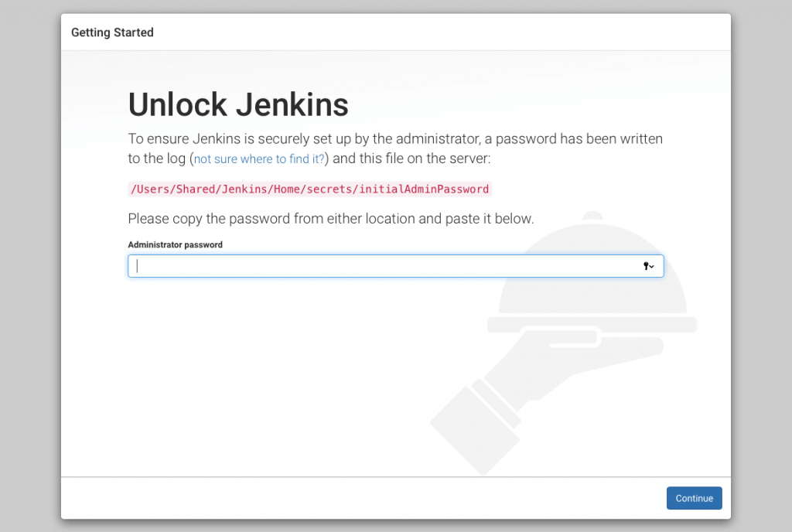Click the 'Administrator password' field label
Screen dimensions: 792x532
(175, 244)
